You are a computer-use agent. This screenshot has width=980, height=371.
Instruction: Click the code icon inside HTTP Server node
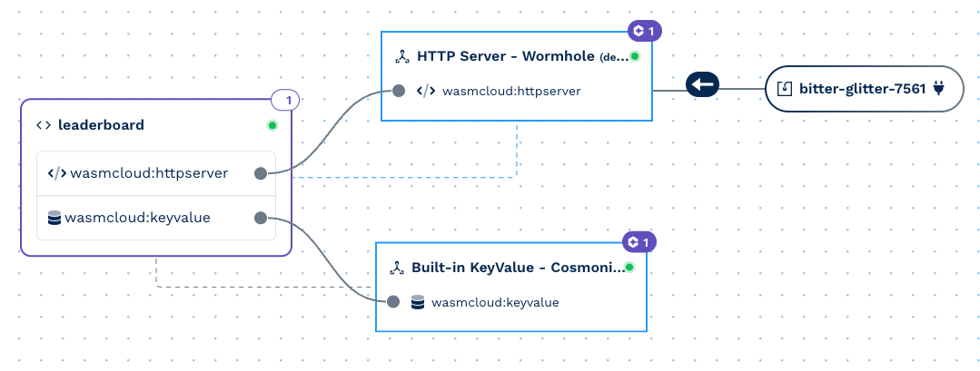[425, 91]
